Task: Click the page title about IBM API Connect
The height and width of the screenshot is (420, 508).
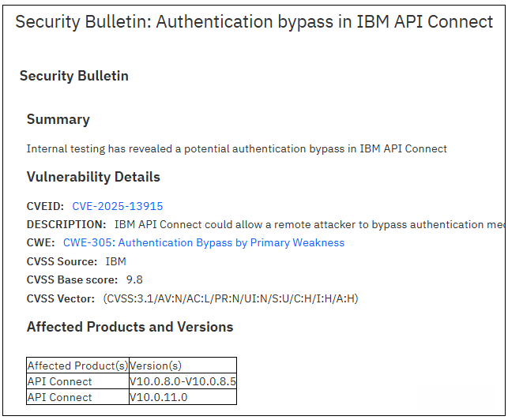Action: click(x=254, y=21)
